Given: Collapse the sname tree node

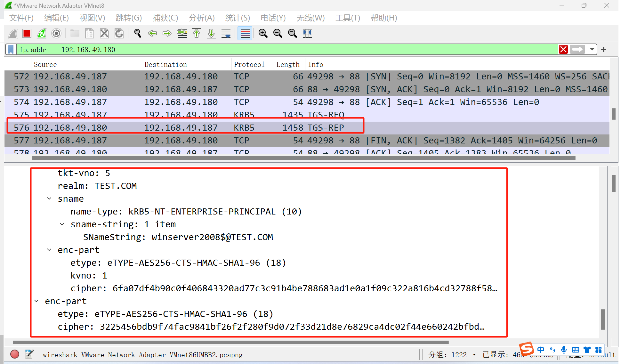Looking at the screenshot, I should pos(49,199).
